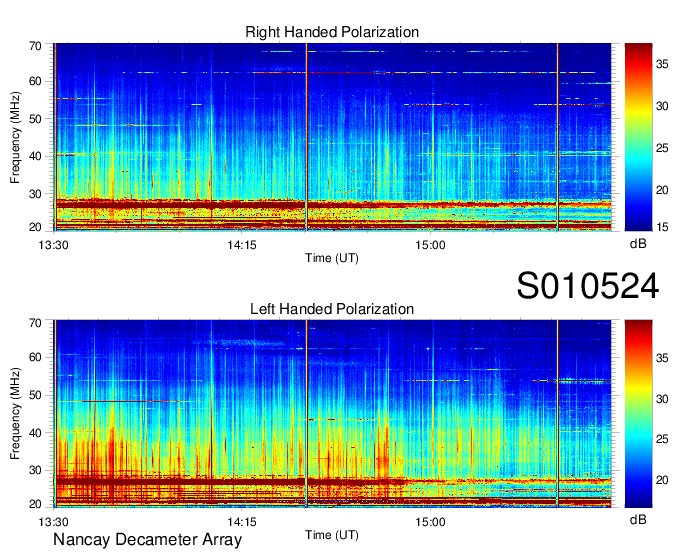
Task: Click the 35 label on the upper colorbar
Action: (662, 65)
